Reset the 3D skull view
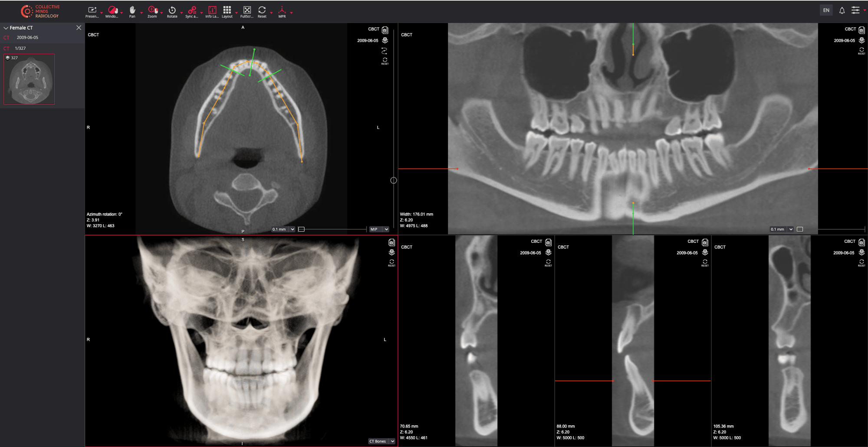The height and width of the screenshot is (447, 868). (x=391, y=263)
